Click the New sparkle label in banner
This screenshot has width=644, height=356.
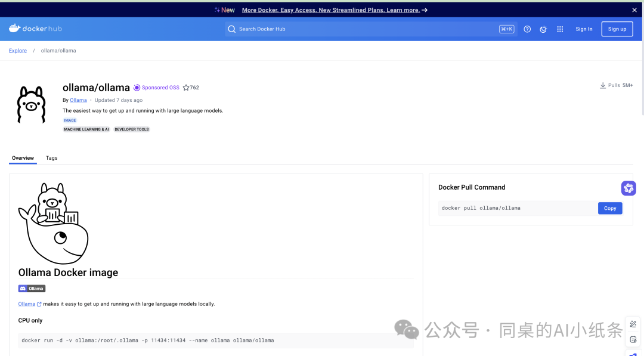(x=225, y=10)
